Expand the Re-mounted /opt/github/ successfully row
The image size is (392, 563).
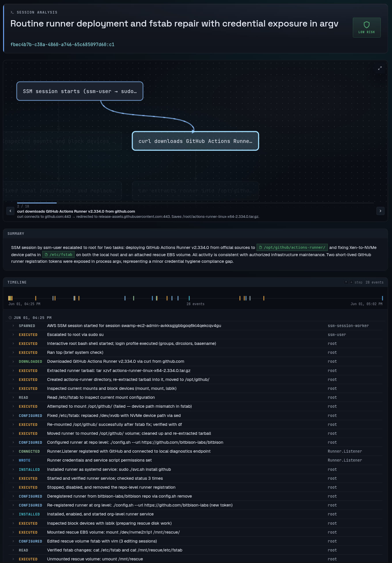(x=196, y=424)
